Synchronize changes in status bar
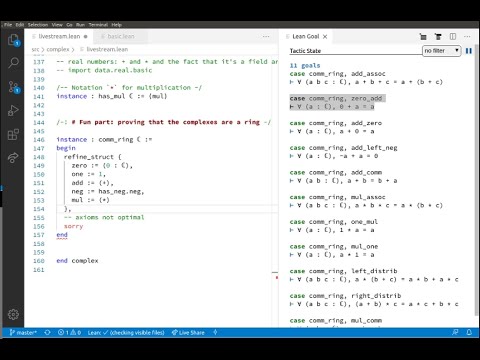Image resolution: width=480 pixels, height=360 pixels. [47, 332]
